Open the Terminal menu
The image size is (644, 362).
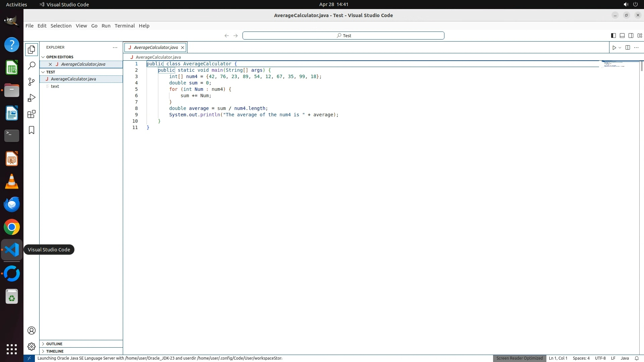point(124,26)
